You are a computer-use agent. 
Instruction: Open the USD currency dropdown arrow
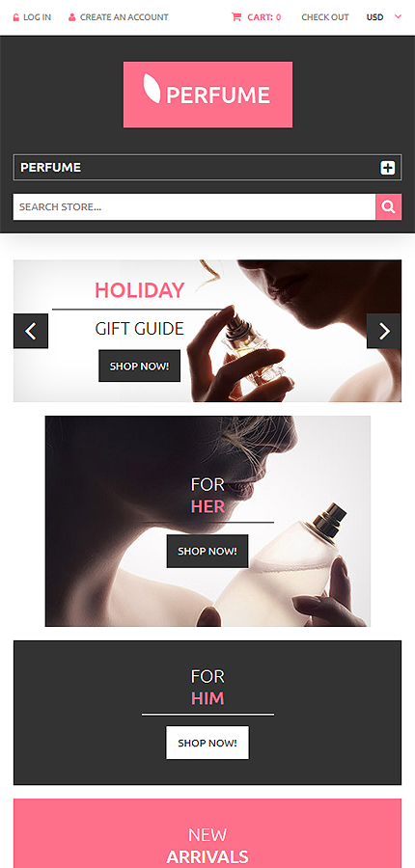point(398,16)
